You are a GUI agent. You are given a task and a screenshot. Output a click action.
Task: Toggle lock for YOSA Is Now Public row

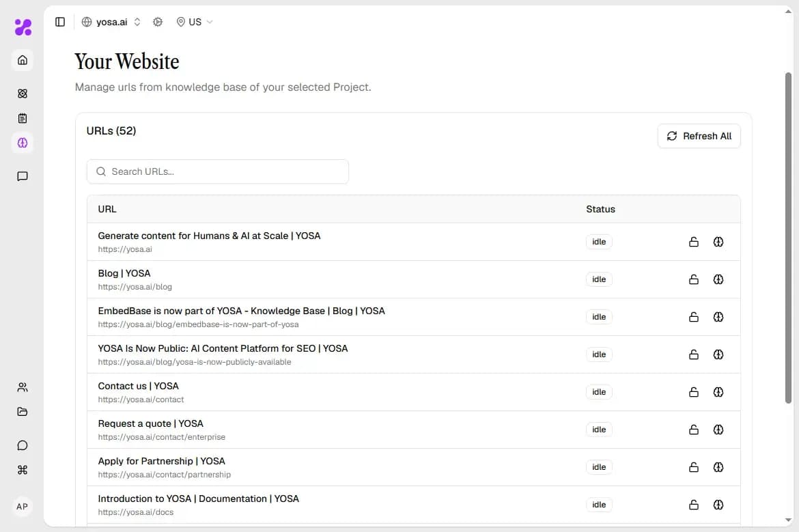[694, 354]
